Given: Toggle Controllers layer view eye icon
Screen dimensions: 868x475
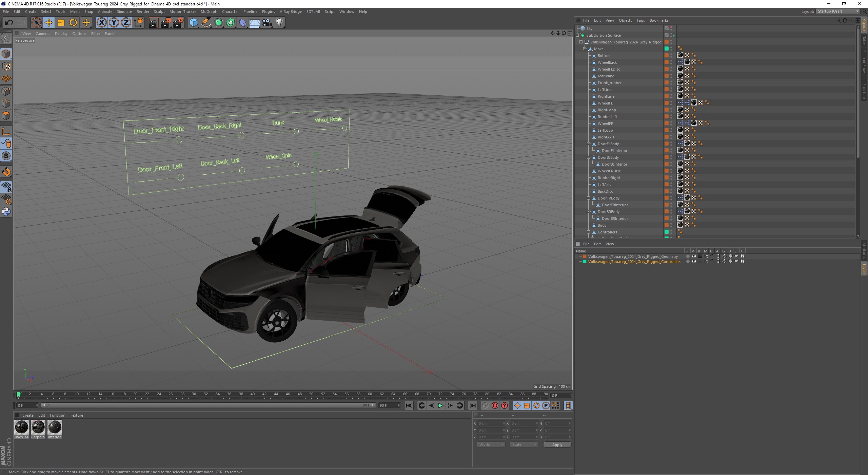Looking at the screenshot, I should pyautogui.click(x=694, y=262).
